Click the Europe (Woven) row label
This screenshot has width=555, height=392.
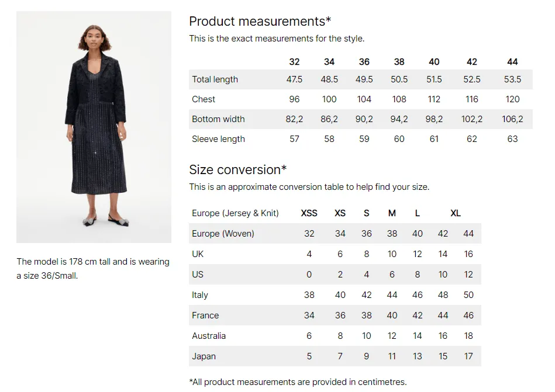tap(223, 234)
